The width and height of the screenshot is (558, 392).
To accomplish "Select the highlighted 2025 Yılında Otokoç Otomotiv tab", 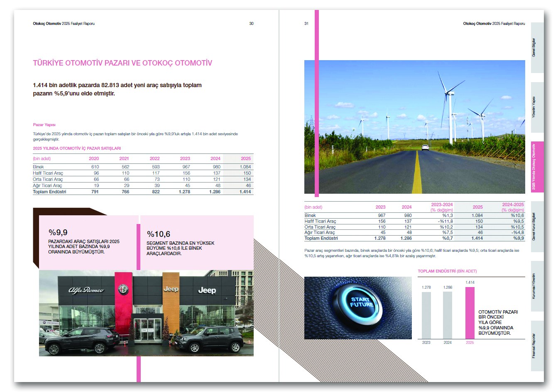I will pyautogui.click(x=537, y=167).
